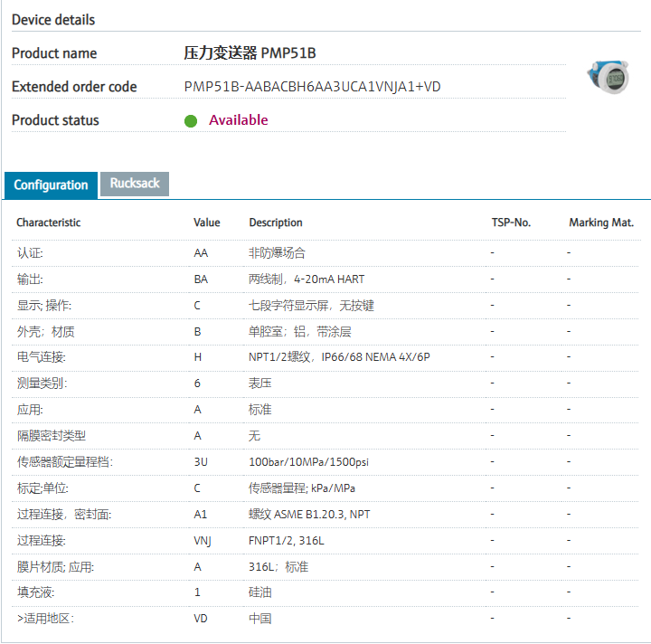Click the Value column header
651x644 pixels.
point(206,223)
